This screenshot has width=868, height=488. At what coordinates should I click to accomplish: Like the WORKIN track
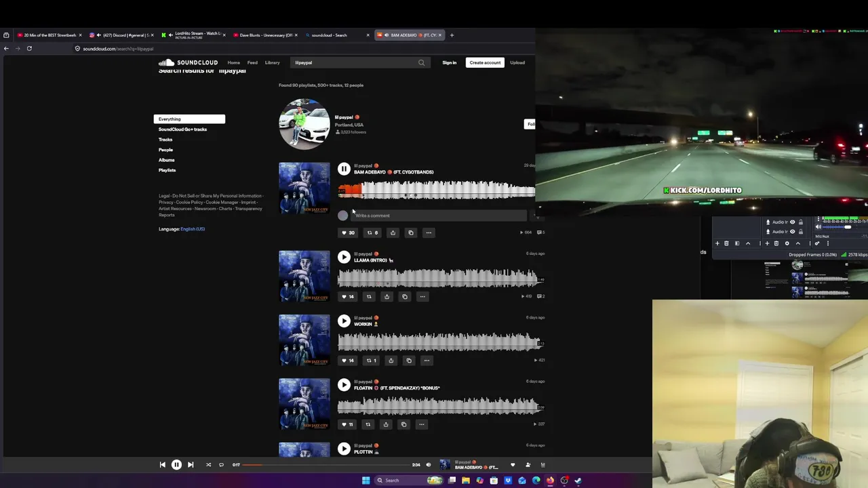[347, 361]
